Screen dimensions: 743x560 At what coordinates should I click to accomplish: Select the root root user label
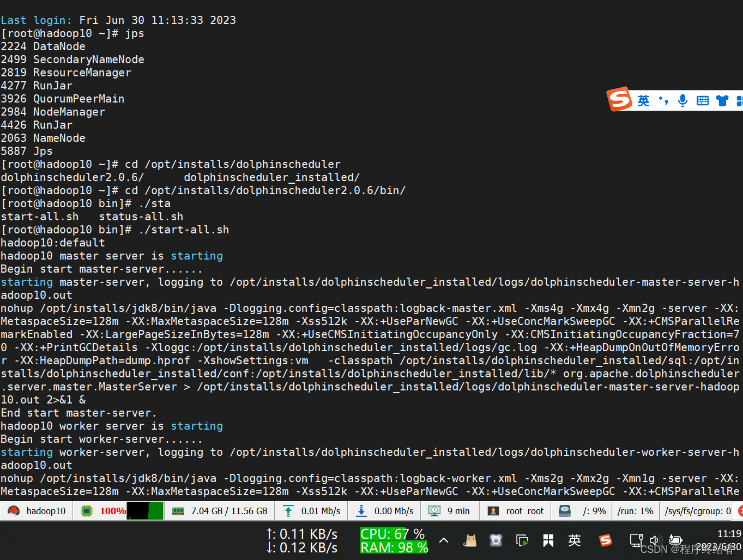[x=525, y=511]
